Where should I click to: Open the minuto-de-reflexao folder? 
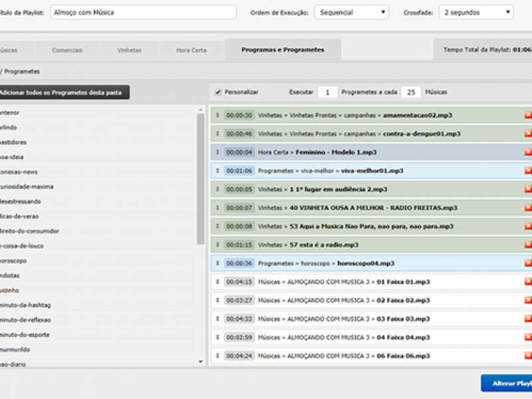25,320
